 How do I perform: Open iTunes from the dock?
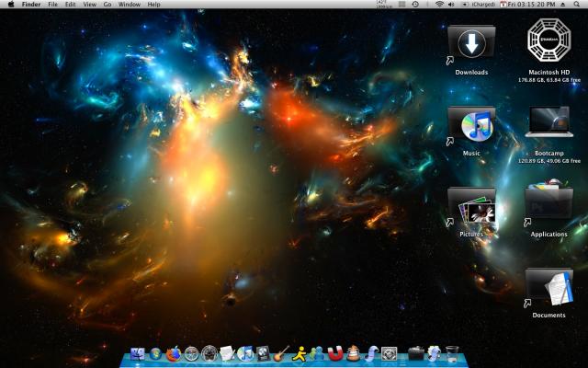pos(245,353)
